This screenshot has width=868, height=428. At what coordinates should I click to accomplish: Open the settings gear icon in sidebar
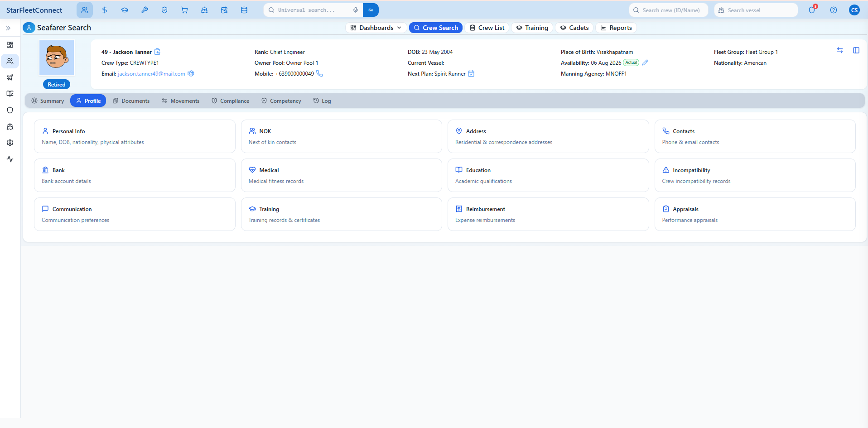point(10,143)
